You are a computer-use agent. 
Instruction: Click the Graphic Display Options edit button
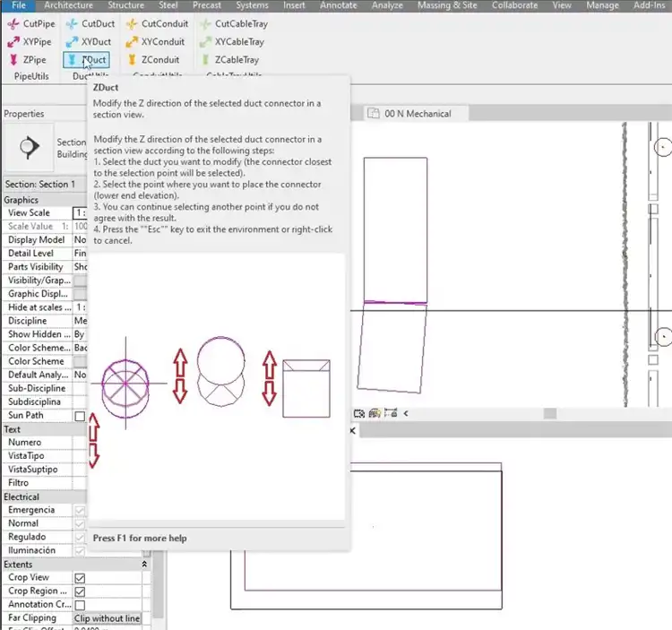tap(80, 294)
